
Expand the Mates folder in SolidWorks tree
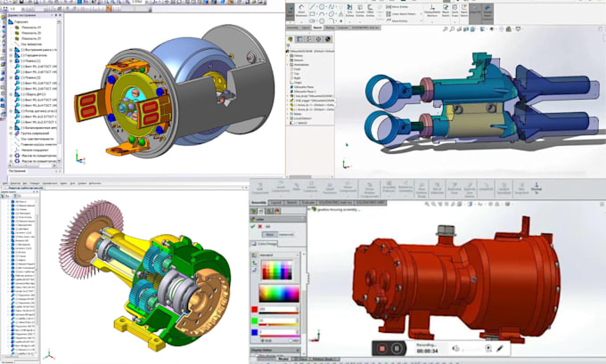[287, 114]
